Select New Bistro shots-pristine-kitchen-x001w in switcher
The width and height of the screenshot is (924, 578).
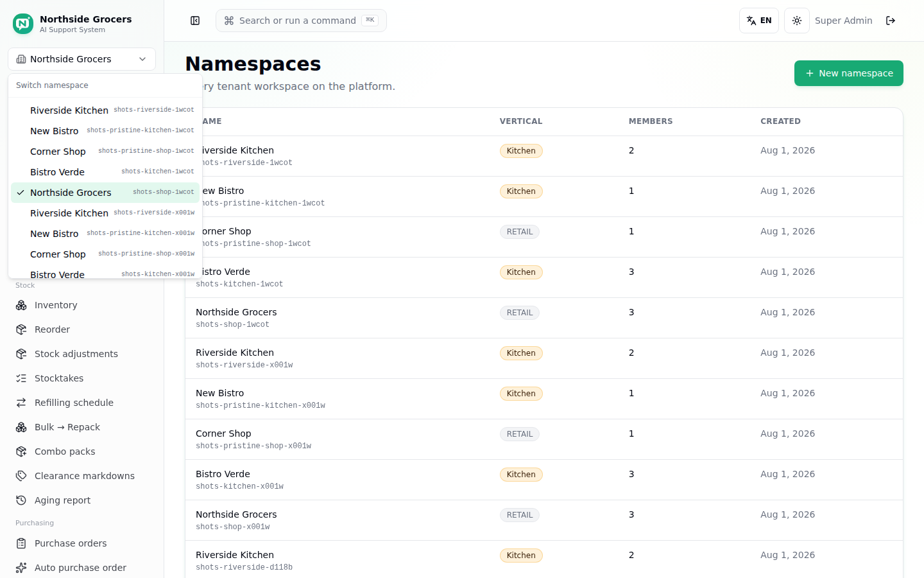pos(105,234)
